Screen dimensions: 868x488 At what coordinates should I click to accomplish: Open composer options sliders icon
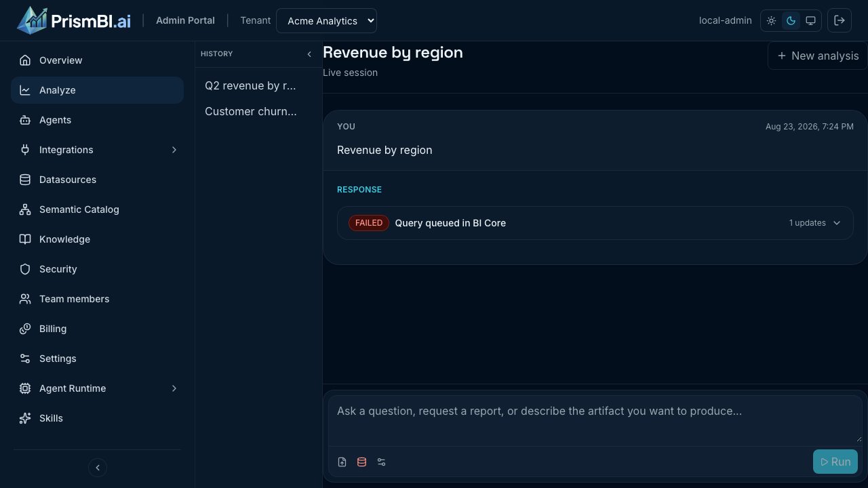[x=381, y=462]
